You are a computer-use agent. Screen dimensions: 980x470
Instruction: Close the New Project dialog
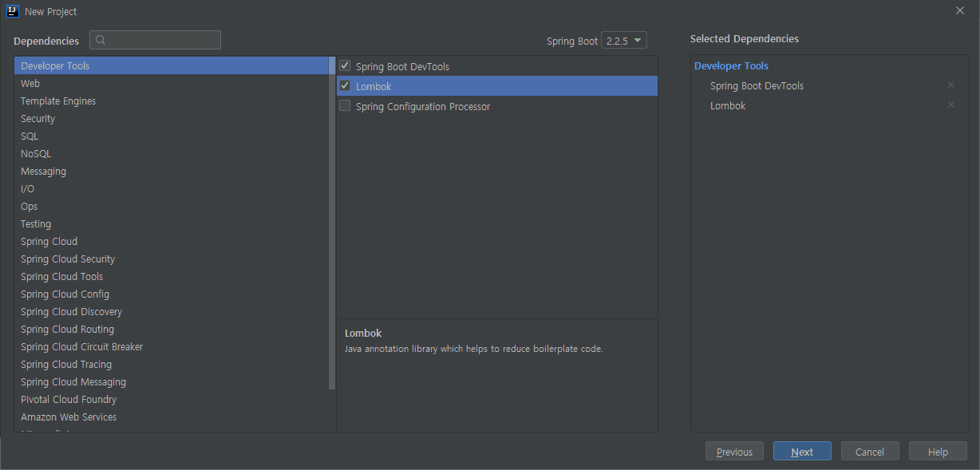point(960,10)
